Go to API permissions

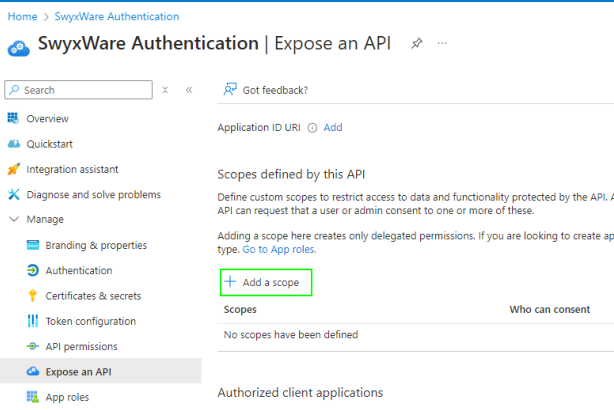click(x=81, y=346)
